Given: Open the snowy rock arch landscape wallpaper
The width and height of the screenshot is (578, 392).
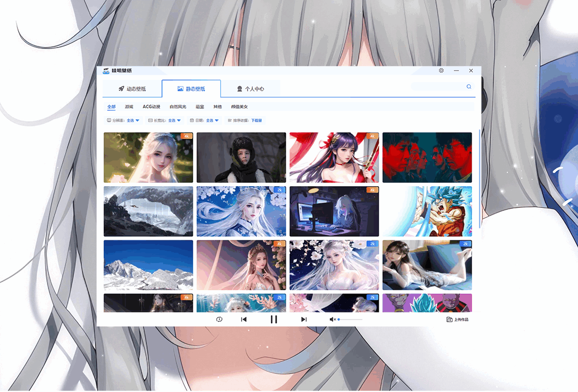Looking at the screenshot, I should pyautogui.click(x=148, y=211).
